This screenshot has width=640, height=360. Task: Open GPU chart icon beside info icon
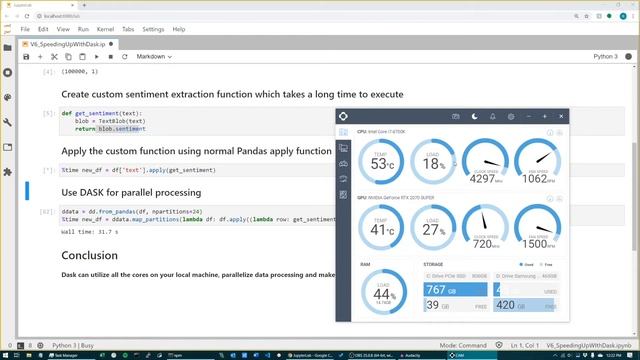[x=560, y=198]
